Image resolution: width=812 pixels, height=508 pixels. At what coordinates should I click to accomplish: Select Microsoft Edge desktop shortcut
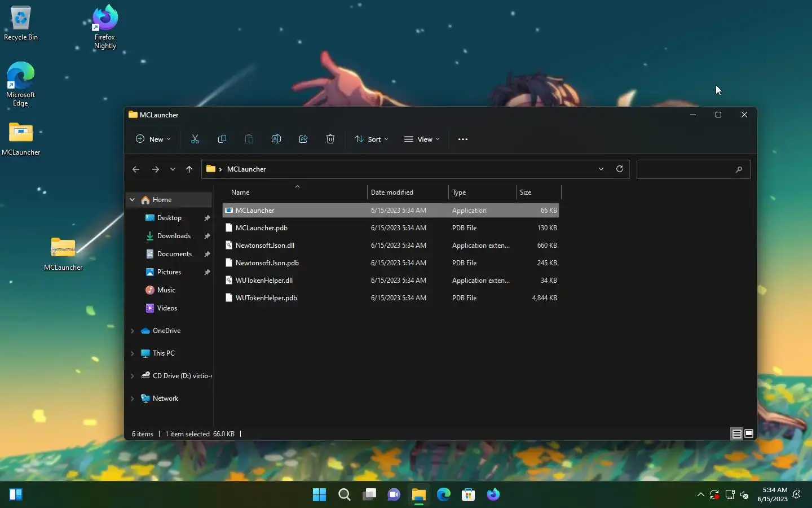21,84
